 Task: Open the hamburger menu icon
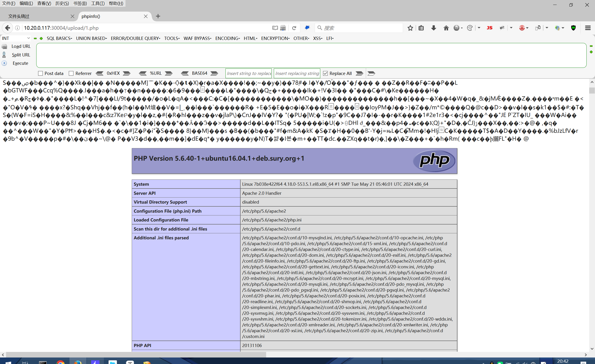click(588, 28)
